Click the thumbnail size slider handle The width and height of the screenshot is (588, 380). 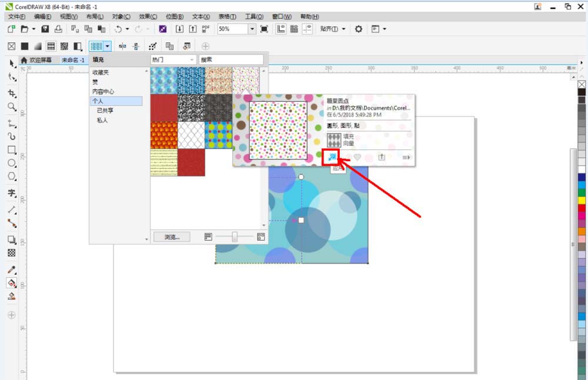point(235,236)
